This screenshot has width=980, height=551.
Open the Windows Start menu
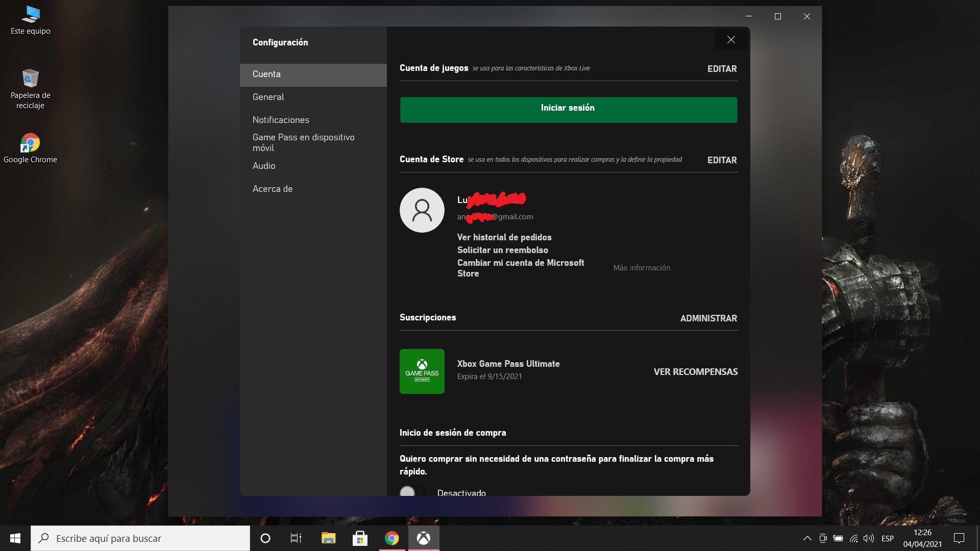(x=15, y=538)
